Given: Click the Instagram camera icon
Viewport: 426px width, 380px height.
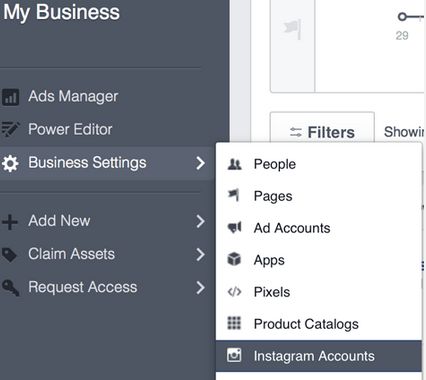Looking at the screenshot, I should 234,355.
